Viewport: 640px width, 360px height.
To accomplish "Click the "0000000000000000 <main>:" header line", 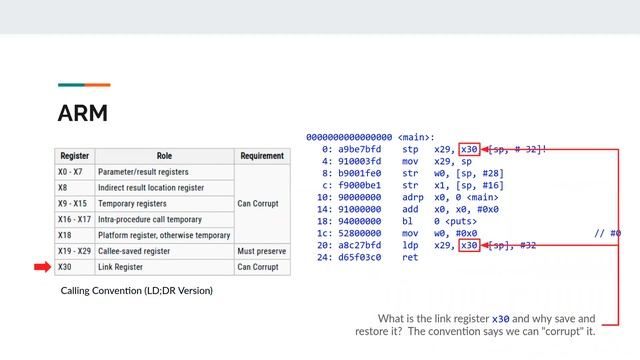I will click(370, 137).
